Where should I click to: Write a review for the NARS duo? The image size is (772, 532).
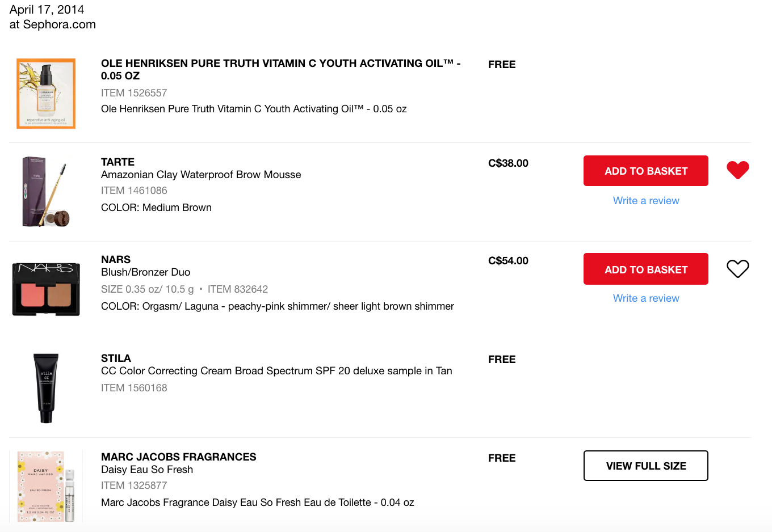pyautogui.click(x=645, y=298)
